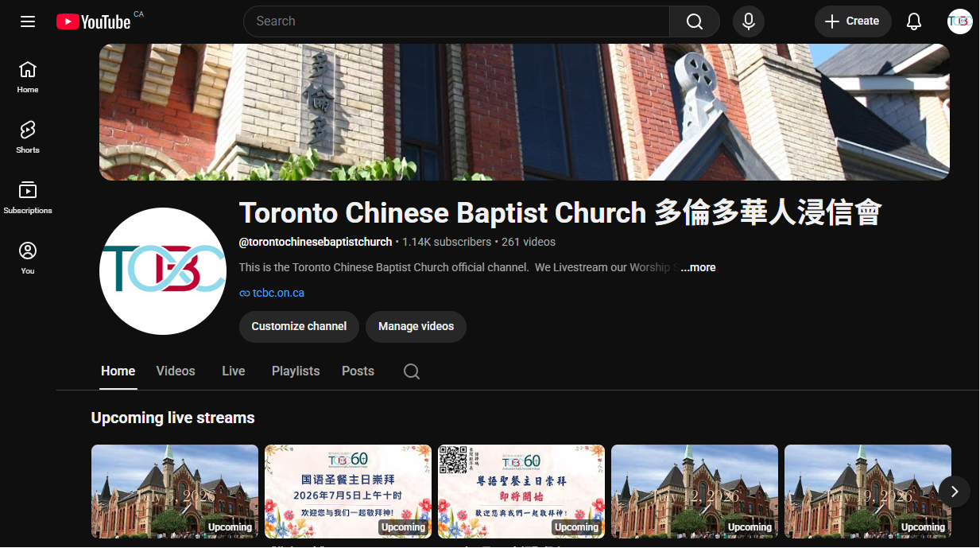The width and height of the screenshot is (980, 548).
Task: Switch to the Posts tab
Action: [x=358, y=371]
